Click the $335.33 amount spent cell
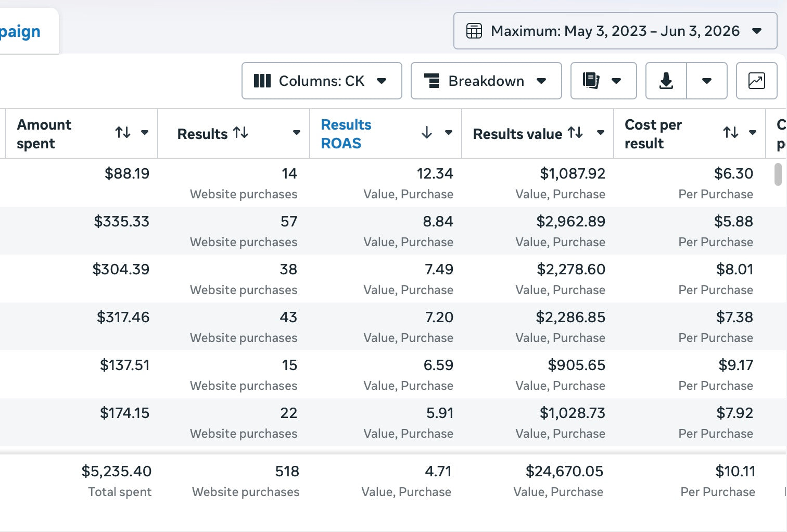The width and height of the screenshot is (787, 532). [122, 221]
